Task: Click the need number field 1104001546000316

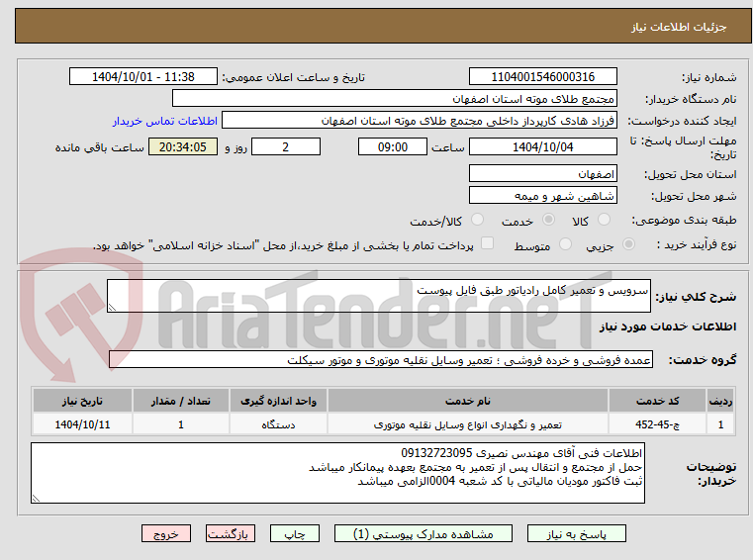Action: point(542,77)
